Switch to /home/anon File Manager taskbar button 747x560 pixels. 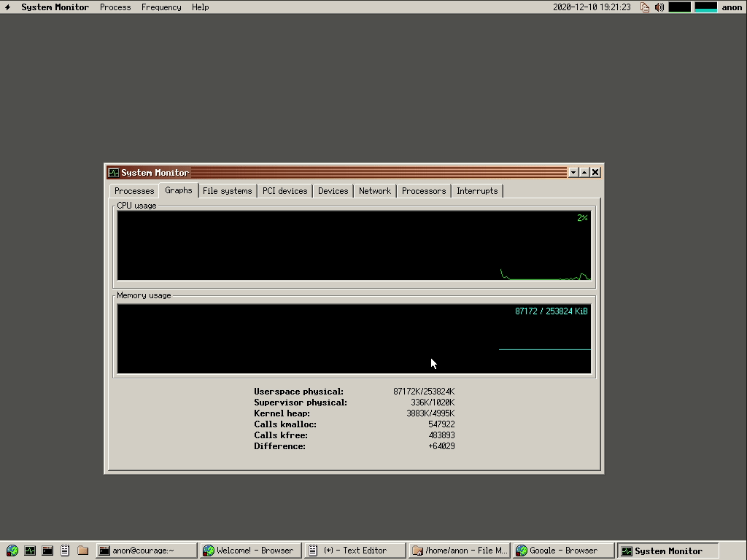coord(460,551)
